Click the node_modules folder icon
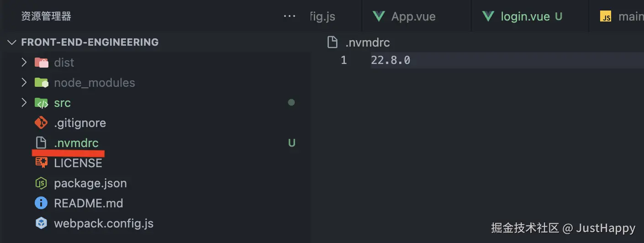This screenshot has height=243, width=644. (x=41, y=83)
